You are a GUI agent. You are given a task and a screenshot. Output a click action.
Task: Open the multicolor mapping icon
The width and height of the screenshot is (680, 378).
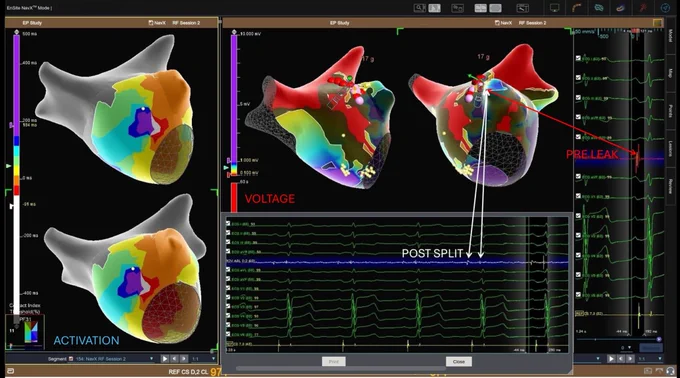621,8
